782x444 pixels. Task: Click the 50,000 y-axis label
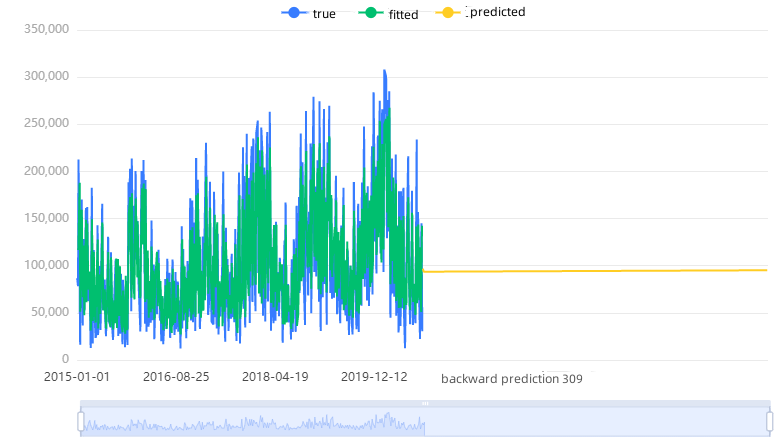(50, 312)
